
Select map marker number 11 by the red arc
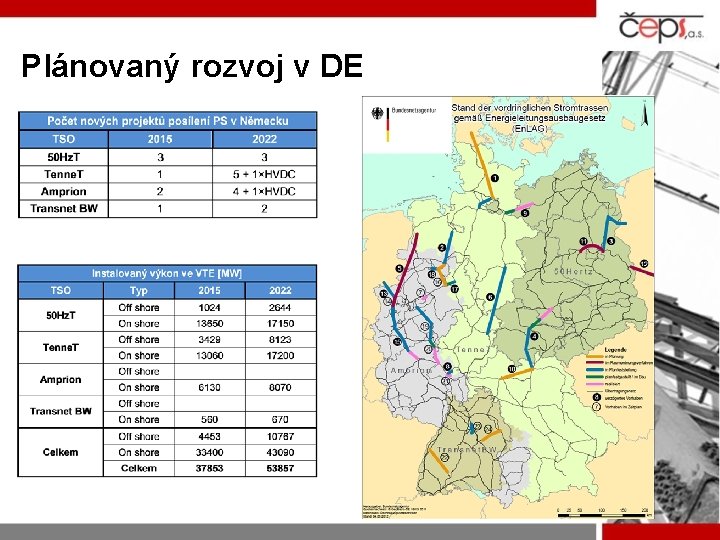(584, 241)
